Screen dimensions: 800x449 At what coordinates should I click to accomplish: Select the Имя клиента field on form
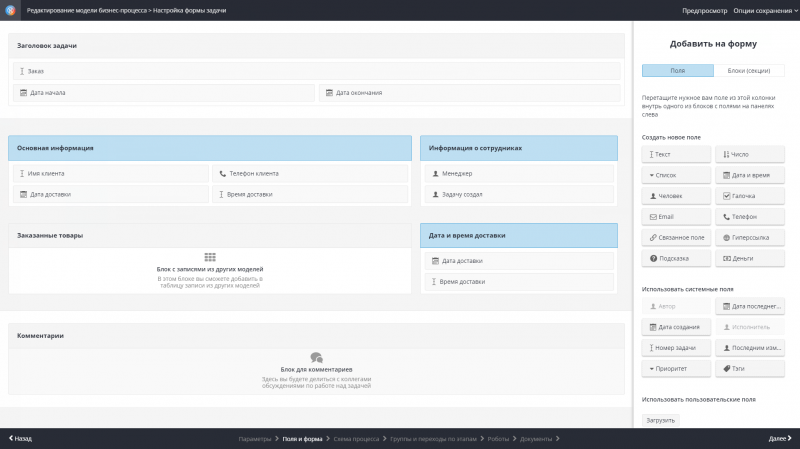click(109, 173)
